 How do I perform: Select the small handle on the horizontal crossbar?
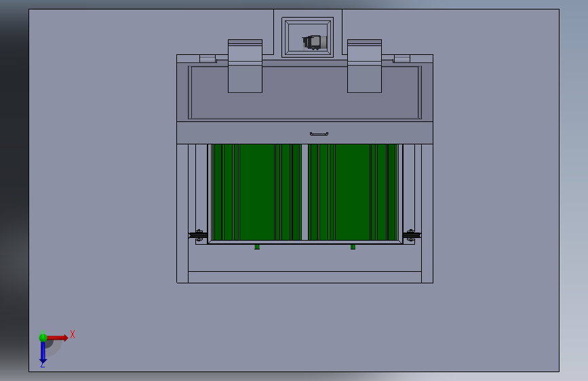[x=319, y=134]
